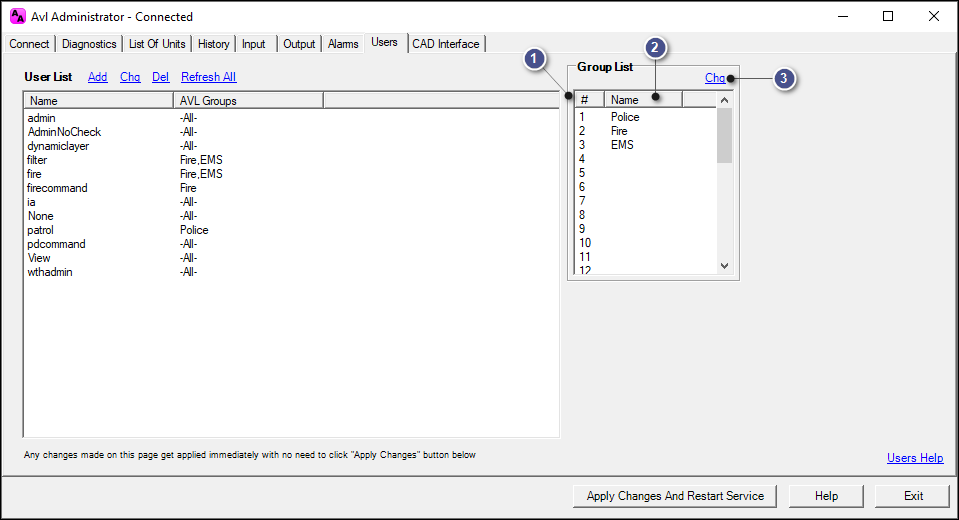
Task: Click the Group List # column header
Action: (590, 100)
